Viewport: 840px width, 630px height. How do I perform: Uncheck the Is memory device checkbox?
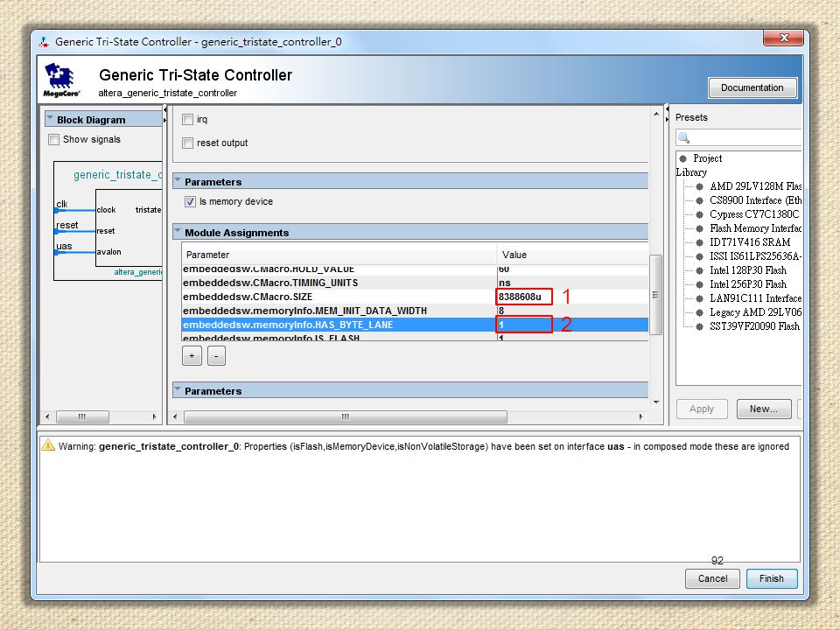coord(190,201)
